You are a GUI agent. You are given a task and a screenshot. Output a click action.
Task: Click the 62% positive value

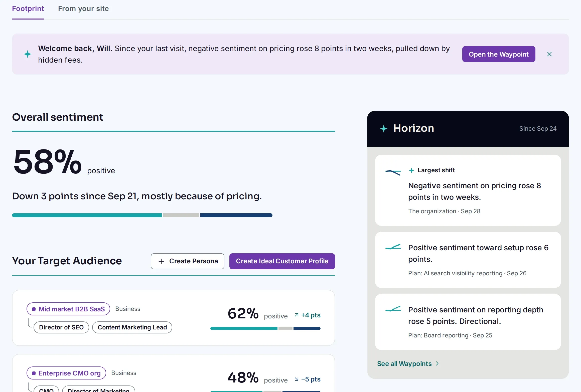243,313
